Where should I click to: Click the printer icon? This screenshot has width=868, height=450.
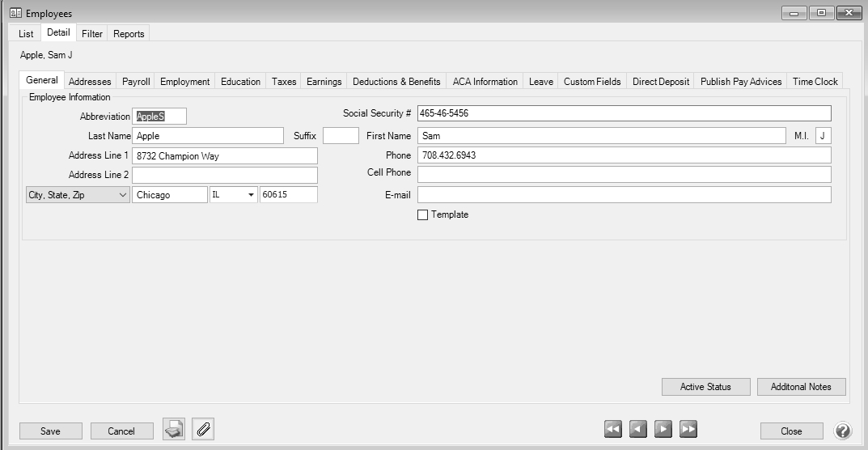[x=174, y=430]
